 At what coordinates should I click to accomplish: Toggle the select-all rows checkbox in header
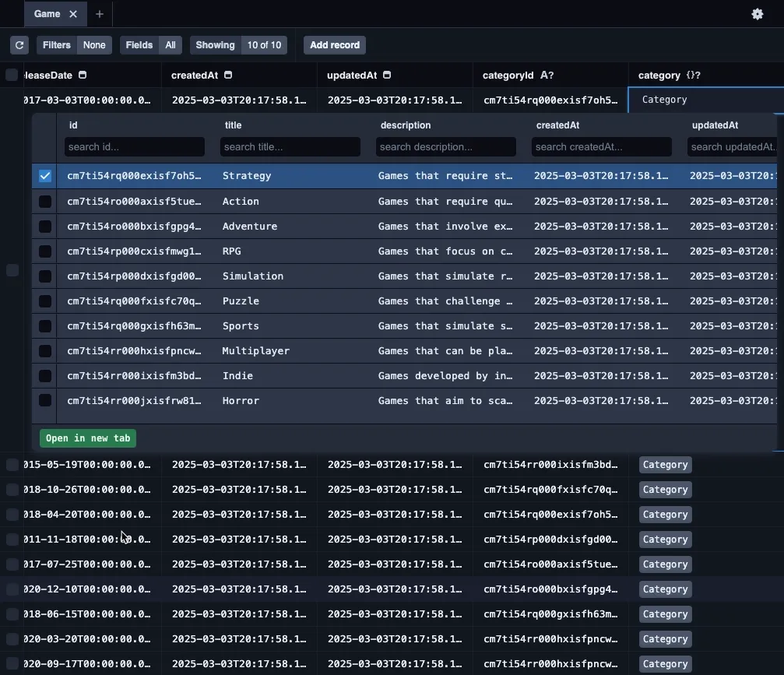pyautogui.click(x=12, y=75)
